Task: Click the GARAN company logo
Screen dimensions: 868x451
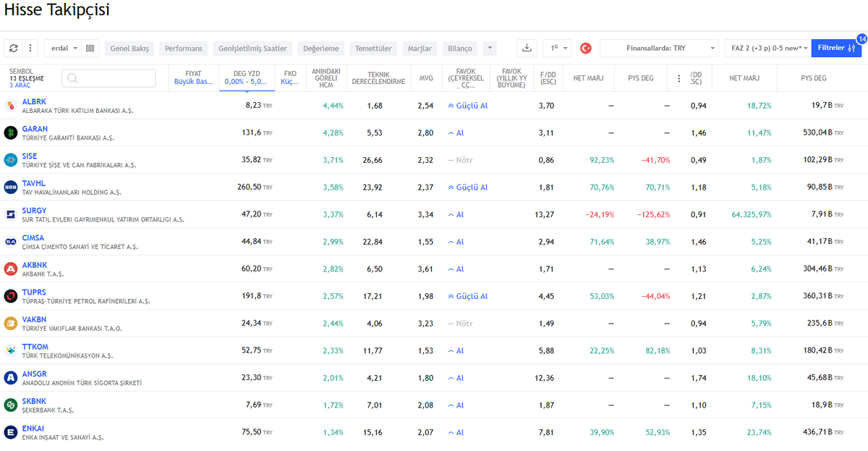Action: point(11,132)
